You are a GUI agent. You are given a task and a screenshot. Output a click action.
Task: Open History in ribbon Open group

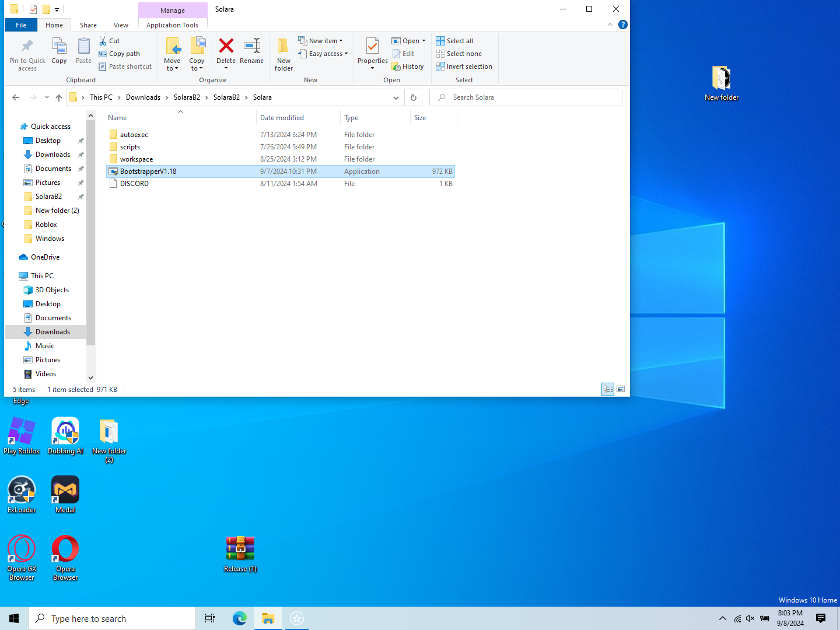[x=408, y=66]
